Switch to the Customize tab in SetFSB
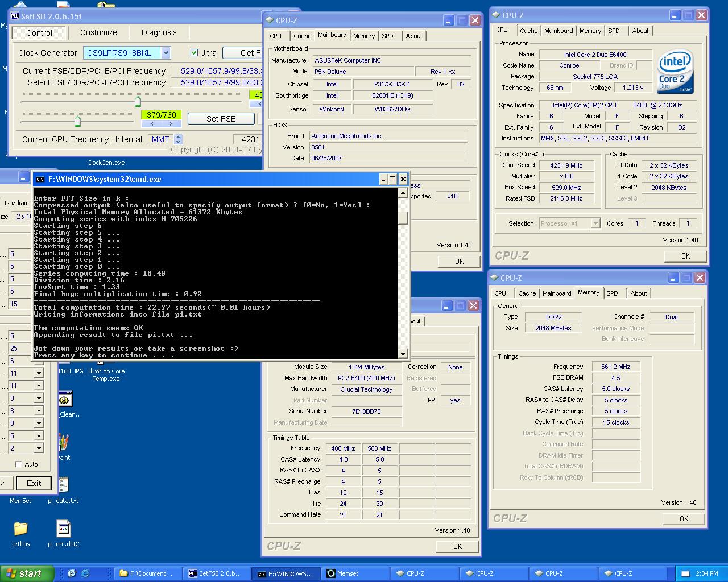This screenshot has height=582, width=728. pyautogui.click(x=98, y=32)
